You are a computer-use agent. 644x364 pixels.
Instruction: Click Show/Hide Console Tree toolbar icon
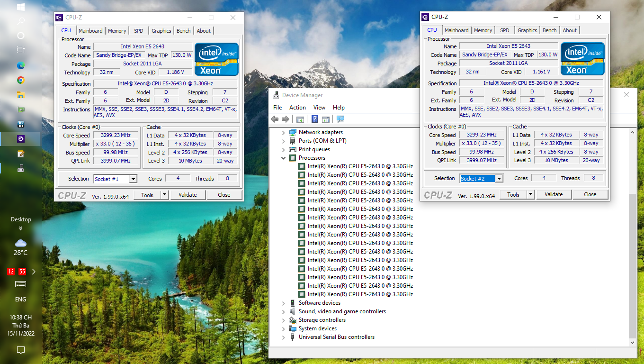click(x=300, y=119)
